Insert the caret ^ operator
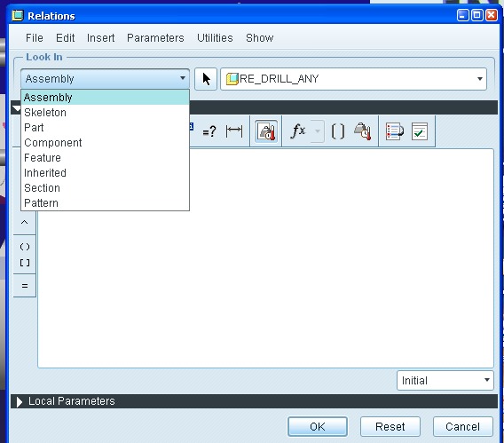Screen dimensions: 504x443 coord(25,222)
